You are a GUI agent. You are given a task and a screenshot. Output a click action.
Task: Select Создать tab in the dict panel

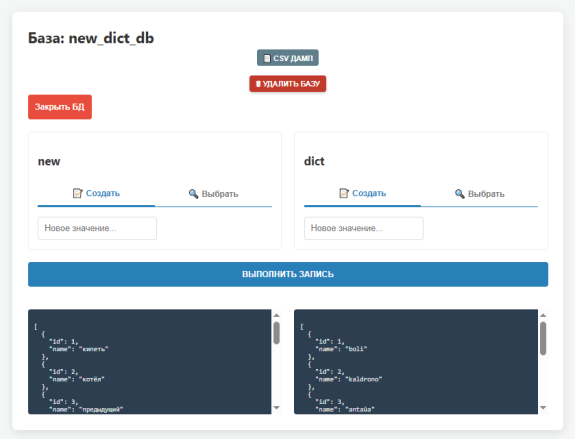click(x=362, y=194)
